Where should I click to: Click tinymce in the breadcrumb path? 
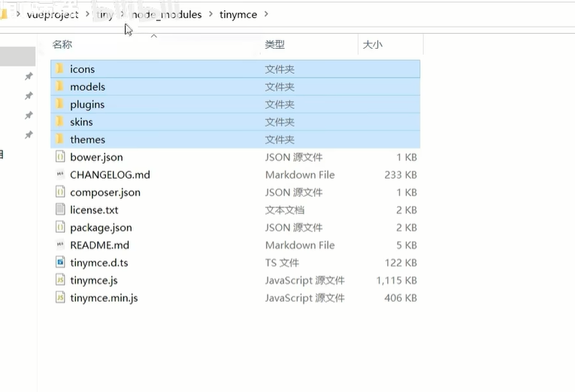238,15
